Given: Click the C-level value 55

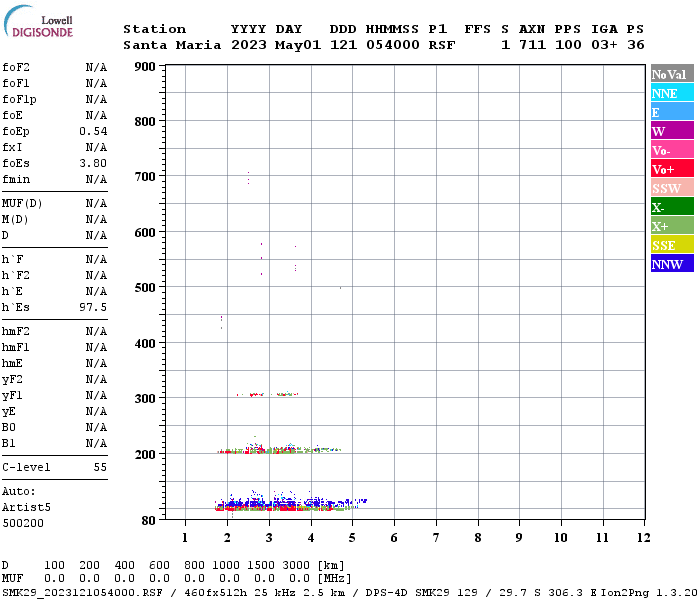Looking at the screenshot, I should 100,467.
